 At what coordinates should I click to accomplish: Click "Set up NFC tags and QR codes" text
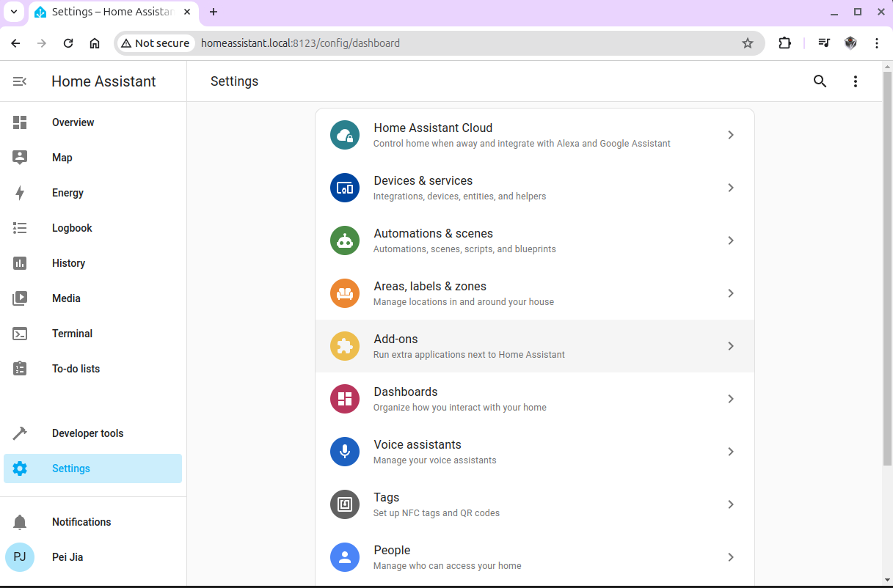point(437,513)
